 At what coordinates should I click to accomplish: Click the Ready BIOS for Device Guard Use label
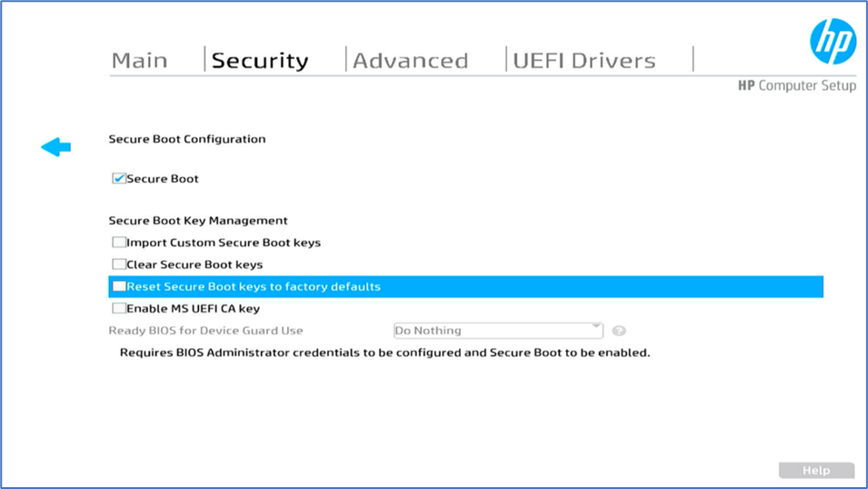(x=205, y=331)
